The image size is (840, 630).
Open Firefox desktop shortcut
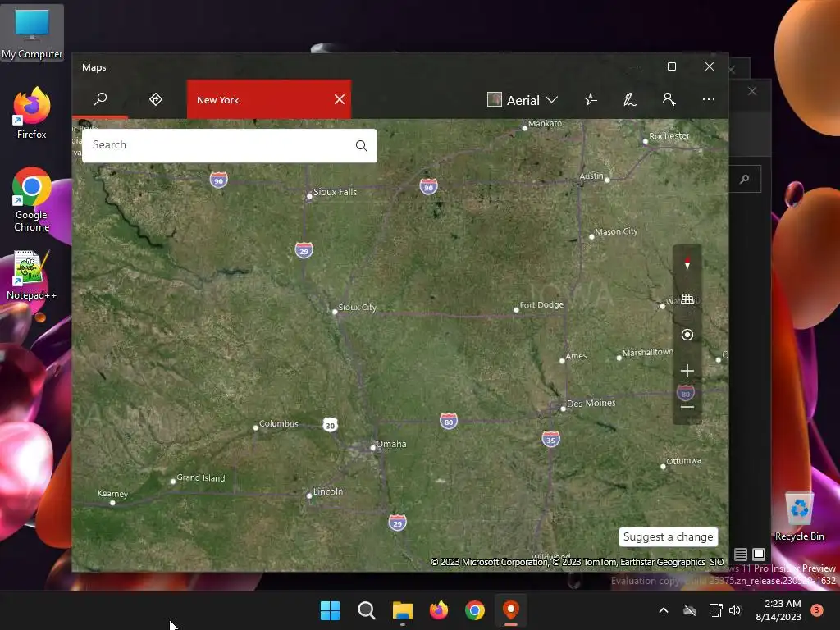click(x=32, y=113)
